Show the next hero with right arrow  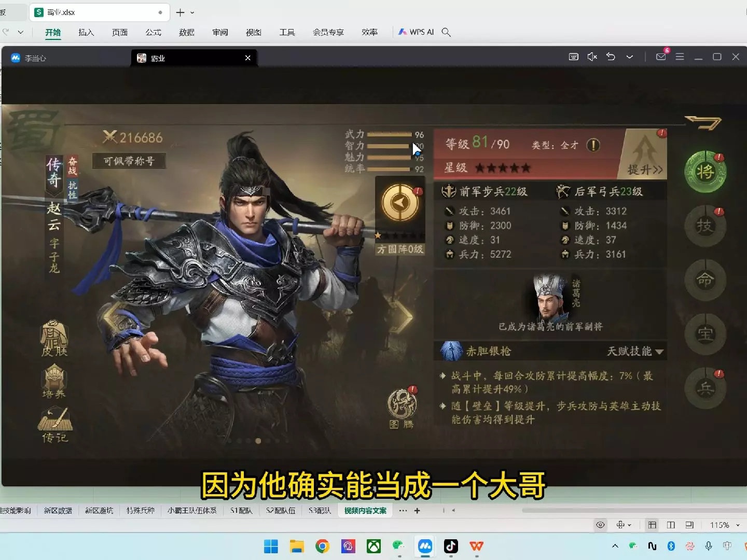(403, 318)
